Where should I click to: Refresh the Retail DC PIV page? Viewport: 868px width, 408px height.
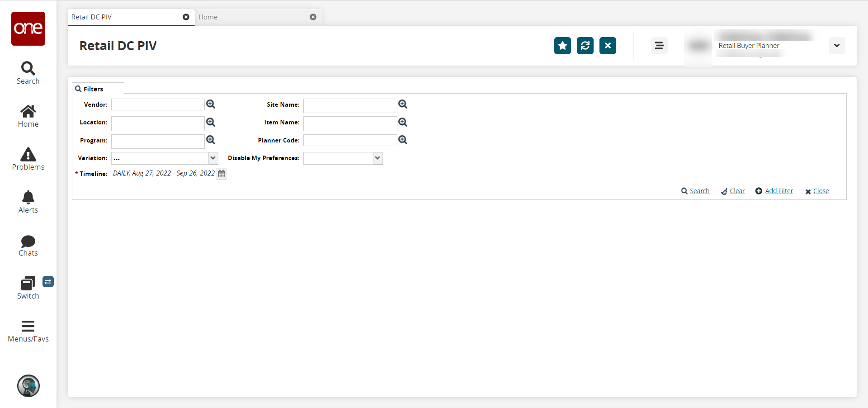(585, 46)
